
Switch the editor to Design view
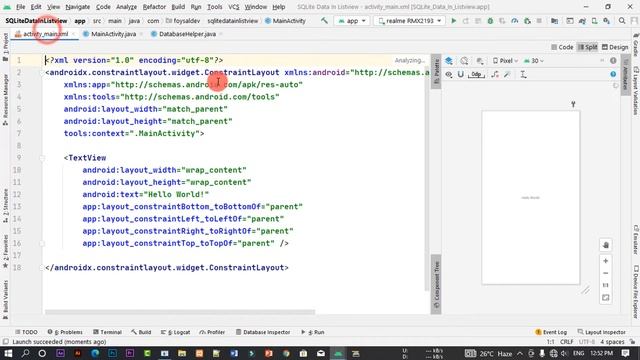615,47
